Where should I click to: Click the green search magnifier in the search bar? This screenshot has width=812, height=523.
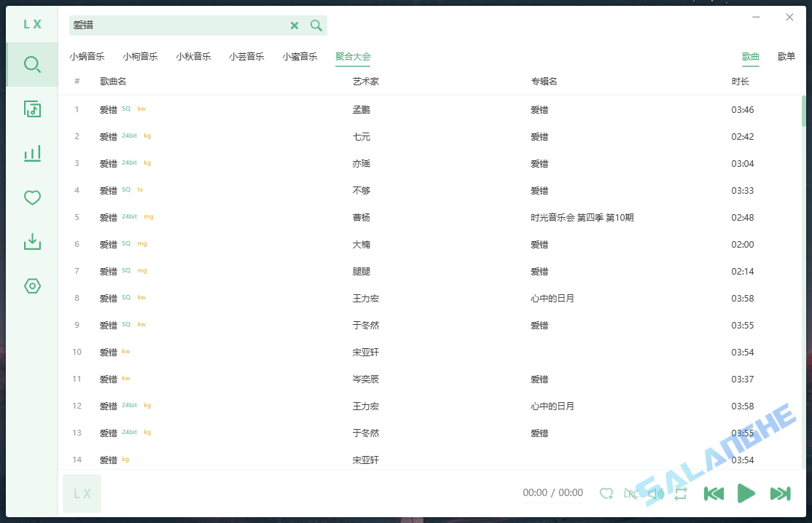pos(316,25)
